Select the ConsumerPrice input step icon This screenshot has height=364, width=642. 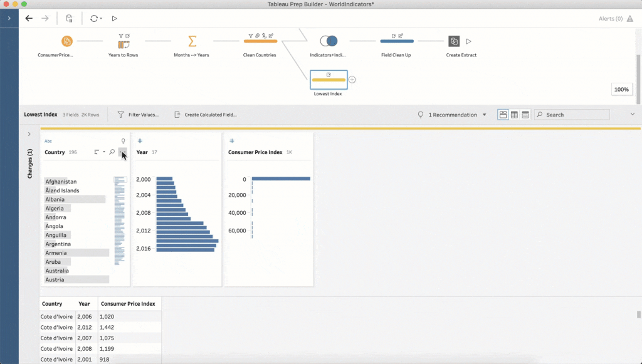click(x=66, y=41)
